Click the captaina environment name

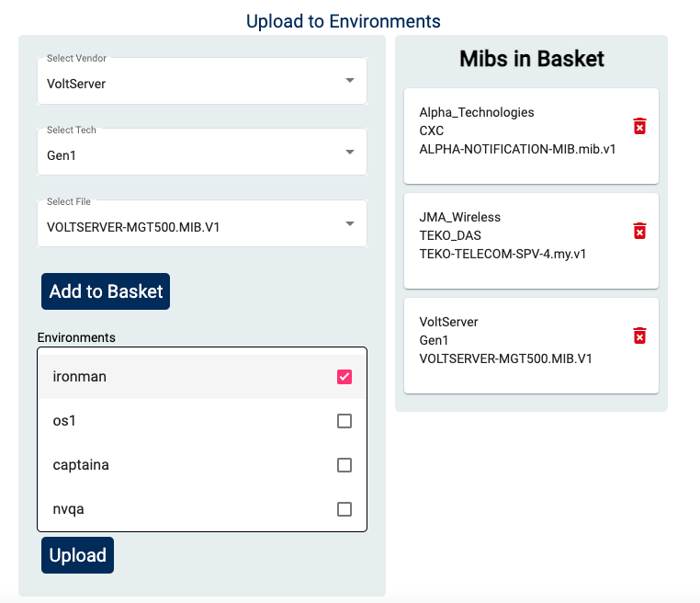(x=81, y=465)
